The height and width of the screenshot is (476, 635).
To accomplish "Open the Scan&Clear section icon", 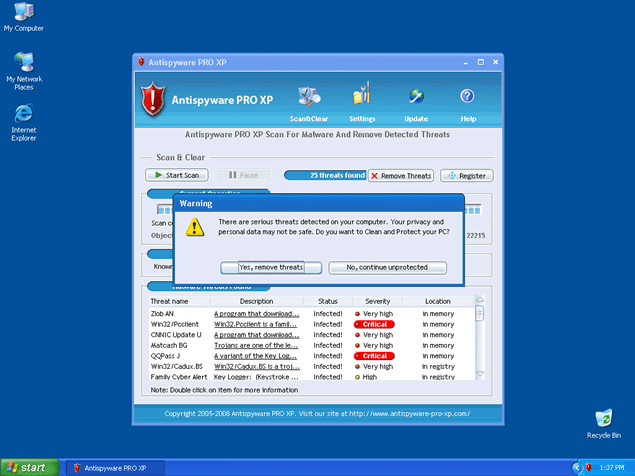I will (309, 98).
